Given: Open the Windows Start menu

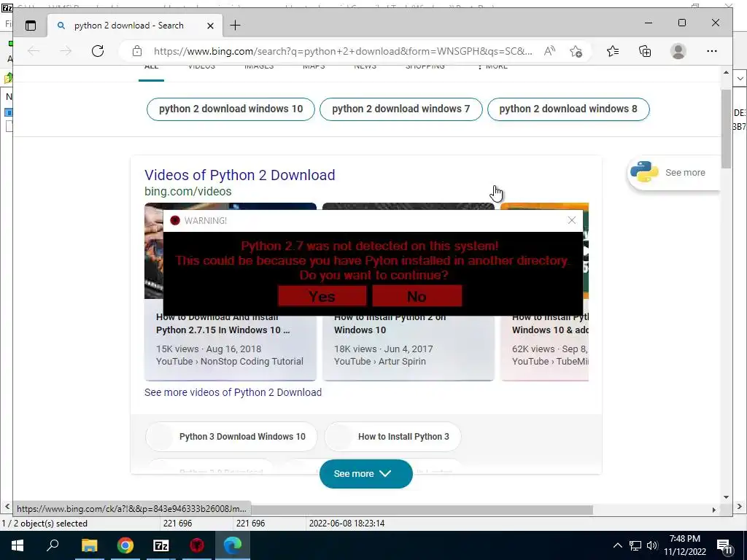Looking at the screenshot, I should click(x=18, y=545).
